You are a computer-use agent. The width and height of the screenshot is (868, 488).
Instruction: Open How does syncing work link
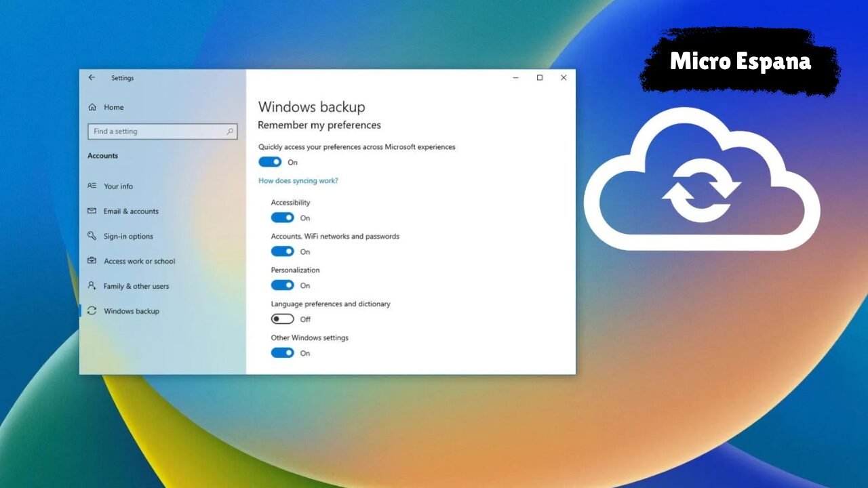(x=298, y=181)
